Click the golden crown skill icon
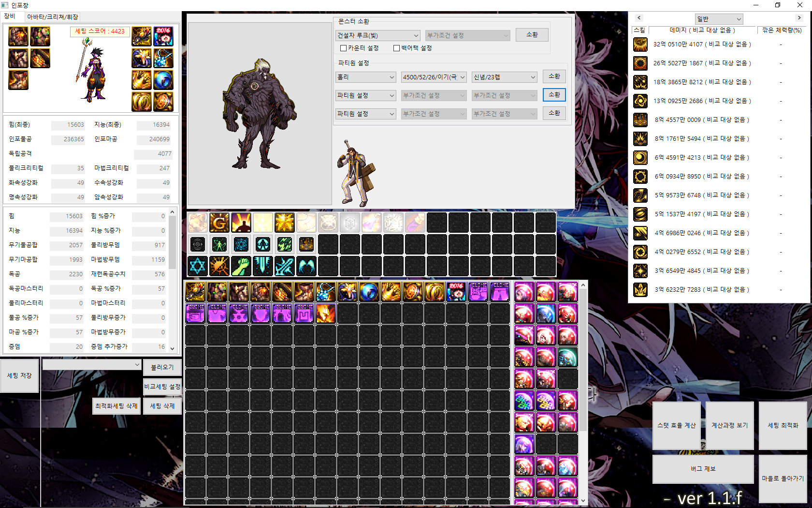Image resolution: width=812 pixels, height=508 pixels. click(x=306, y=244)
